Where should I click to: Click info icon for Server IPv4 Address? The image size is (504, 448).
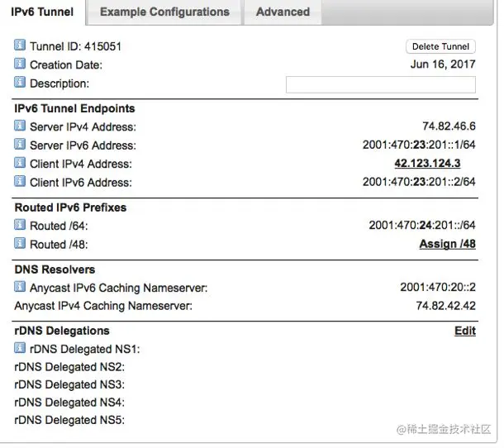(20, 126)
